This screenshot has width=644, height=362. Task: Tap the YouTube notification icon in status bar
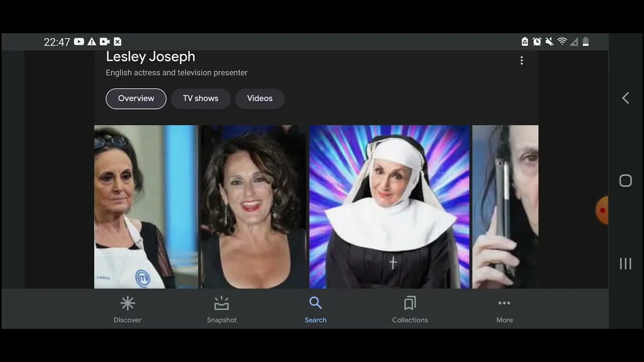[79, 42]
